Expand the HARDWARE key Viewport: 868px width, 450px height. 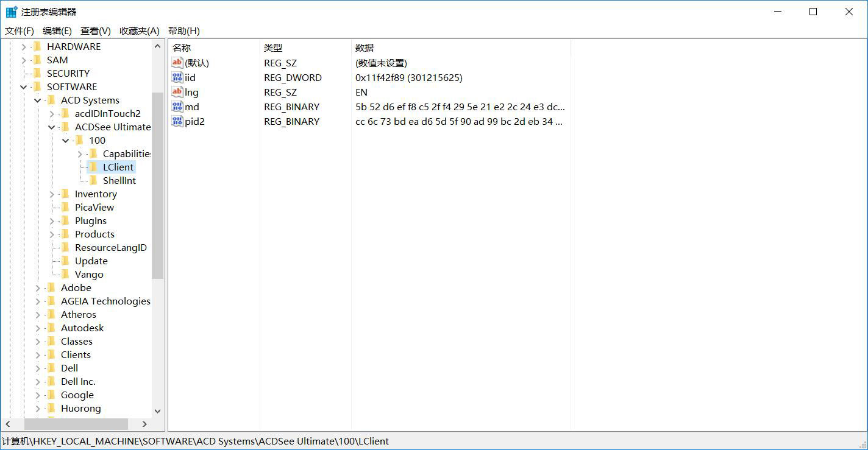(24, 46)
